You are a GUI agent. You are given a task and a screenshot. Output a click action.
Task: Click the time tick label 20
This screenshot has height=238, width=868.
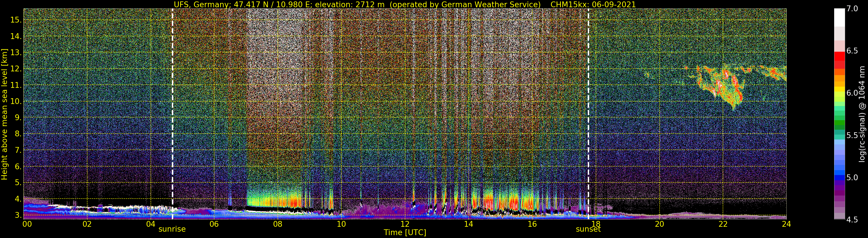[x=659, y=224]
